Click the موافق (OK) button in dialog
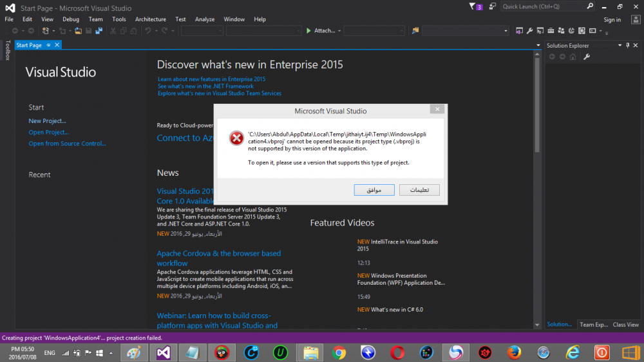 click(374, 190)
